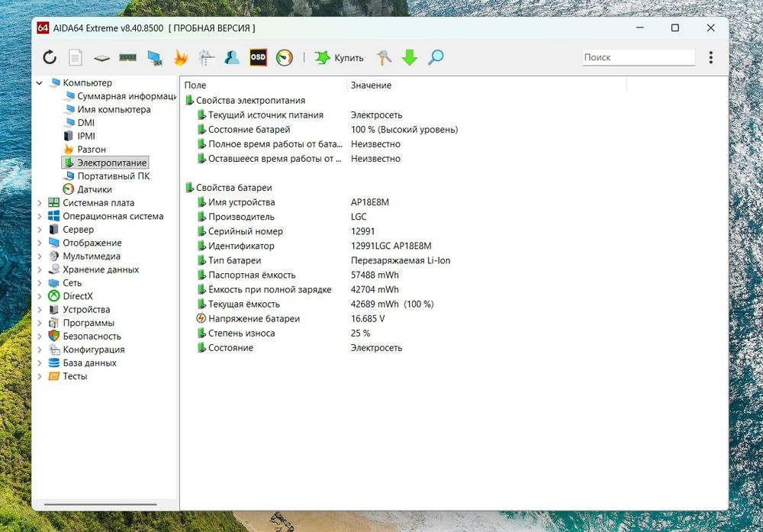Expand the Операционная система node
Screen dimensions: 763x532
coord(40,217)
